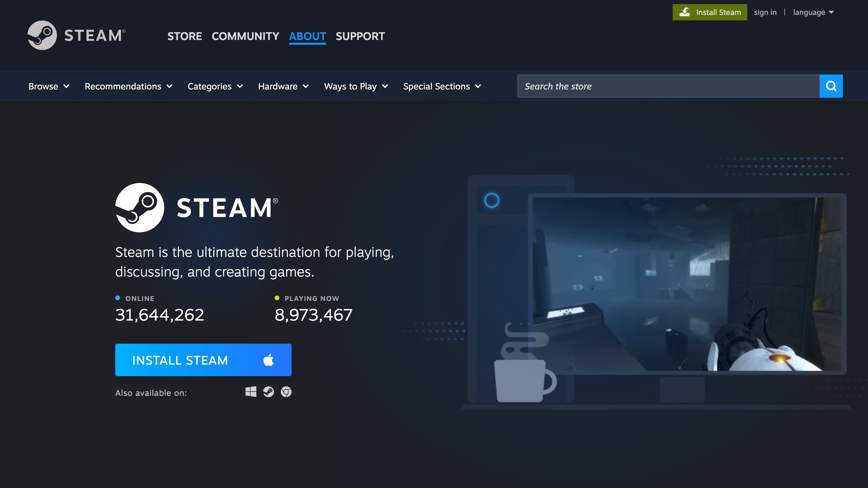This screenshot has width=868, height=488.
Task: Click the ONLINE status label
Action: coord(140,299)
